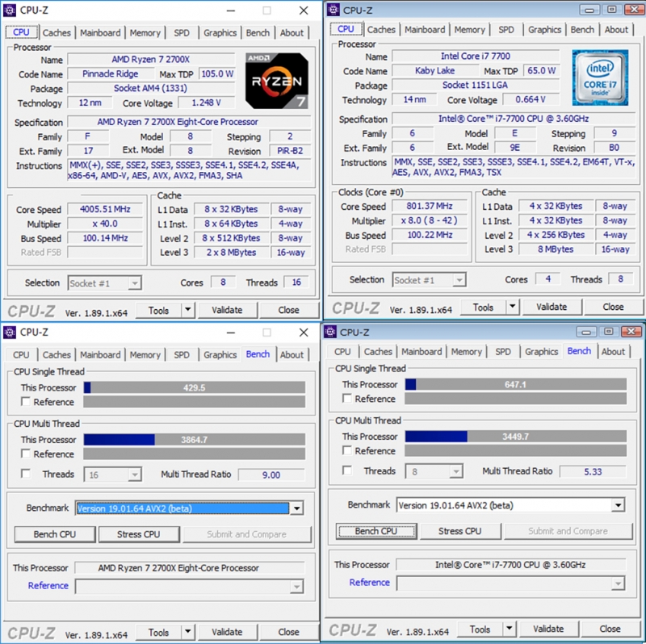The image size is (646, 644).
Task: Click the CPU-Z app icon in Intel CPU window title
Action: [x=333, y=10]
